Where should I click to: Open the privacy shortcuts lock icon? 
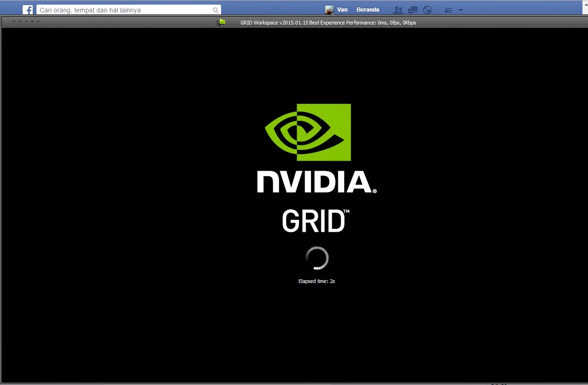(x=448, y=10)
